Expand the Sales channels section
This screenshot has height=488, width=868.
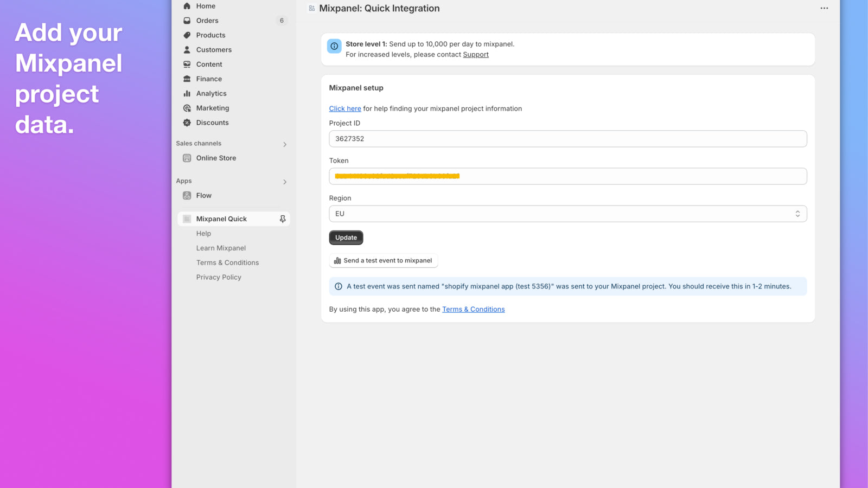click(x=284, y=144)
